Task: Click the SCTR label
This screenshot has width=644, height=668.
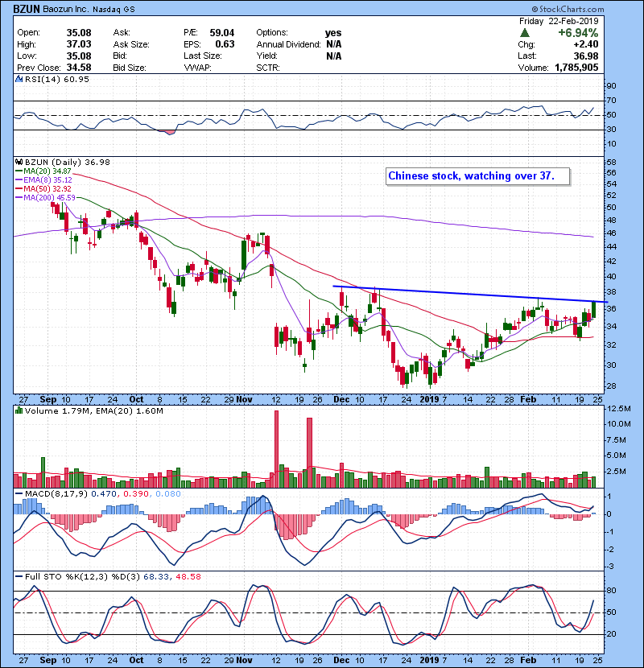Action: click(x=268, y=68)
